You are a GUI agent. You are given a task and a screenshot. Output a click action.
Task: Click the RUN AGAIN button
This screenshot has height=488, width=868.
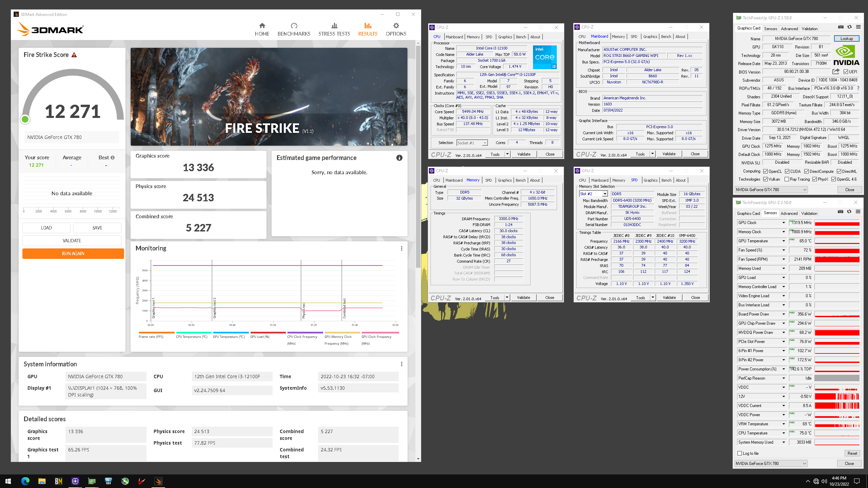73,253
